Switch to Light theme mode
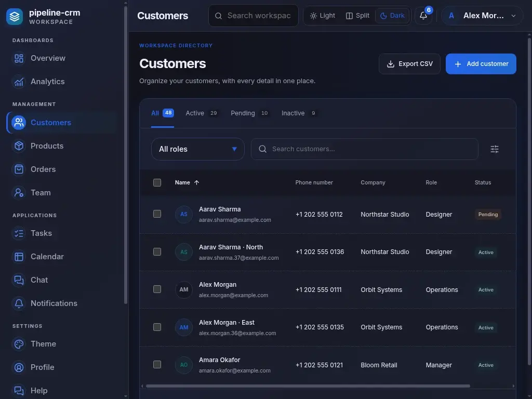Image resolution: width=532 pixels, height=399 pixels. 322,16
